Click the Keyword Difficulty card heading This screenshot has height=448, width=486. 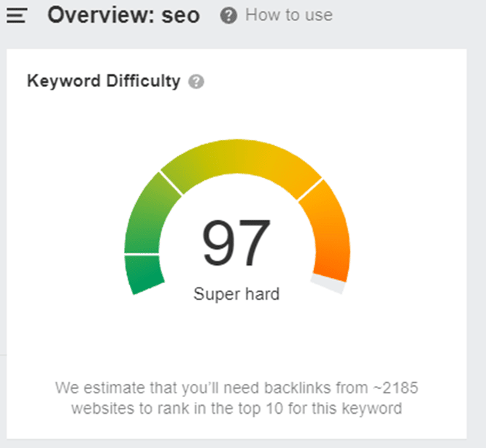pyautogui.click(x=103, y=81)
